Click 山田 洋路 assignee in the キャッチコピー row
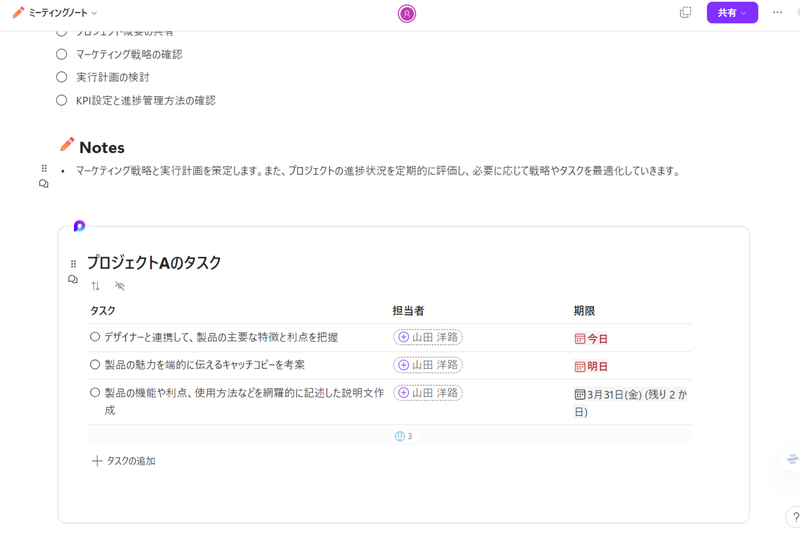The height and width of the screenshot is (534, 800). [x=428, y=365]
